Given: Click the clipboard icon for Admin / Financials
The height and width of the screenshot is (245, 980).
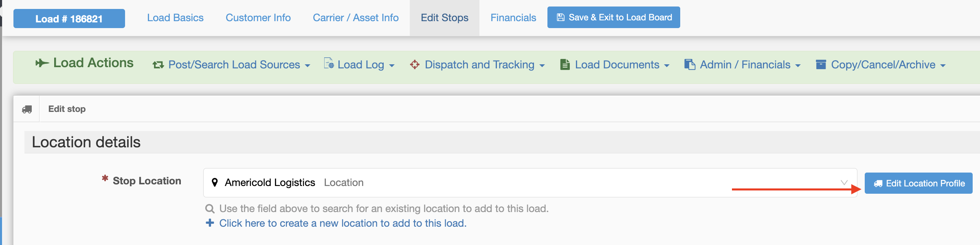Looking at the screenshot, I should (690, 64).
